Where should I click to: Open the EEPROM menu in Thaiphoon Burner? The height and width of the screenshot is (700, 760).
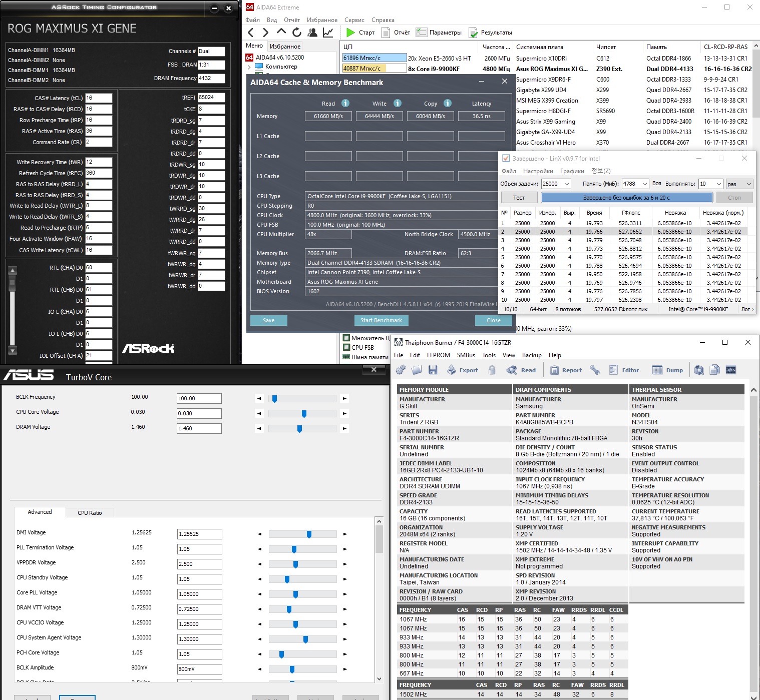439,355
